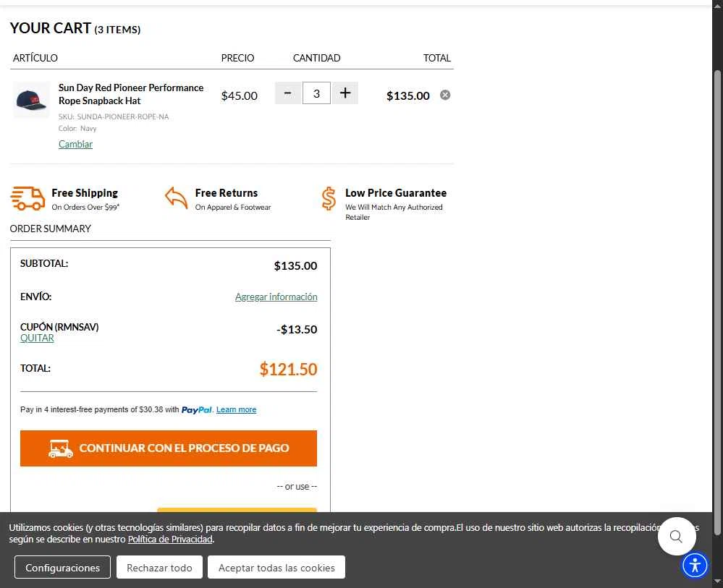Click the Color: Navy label

[77, 129]
